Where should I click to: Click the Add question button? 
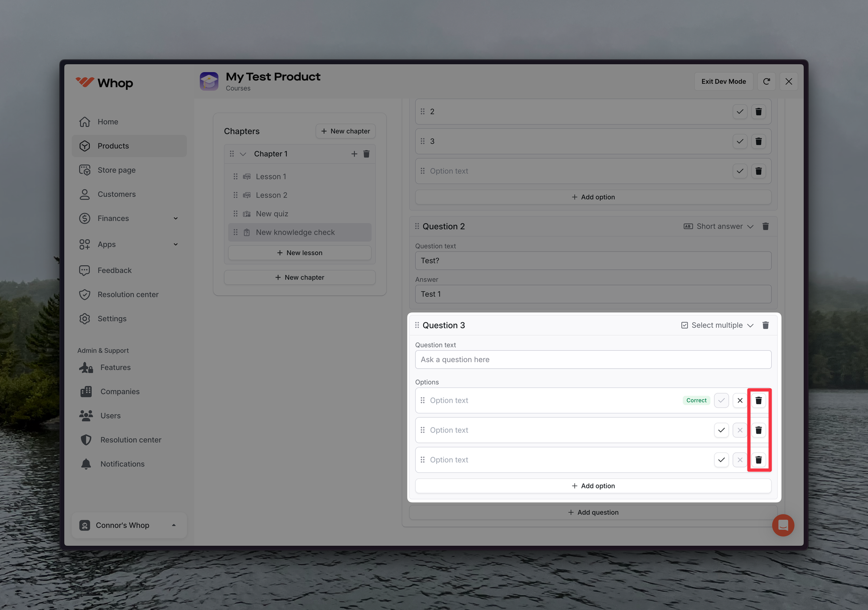pyautogui.click(x=593, y=512)
